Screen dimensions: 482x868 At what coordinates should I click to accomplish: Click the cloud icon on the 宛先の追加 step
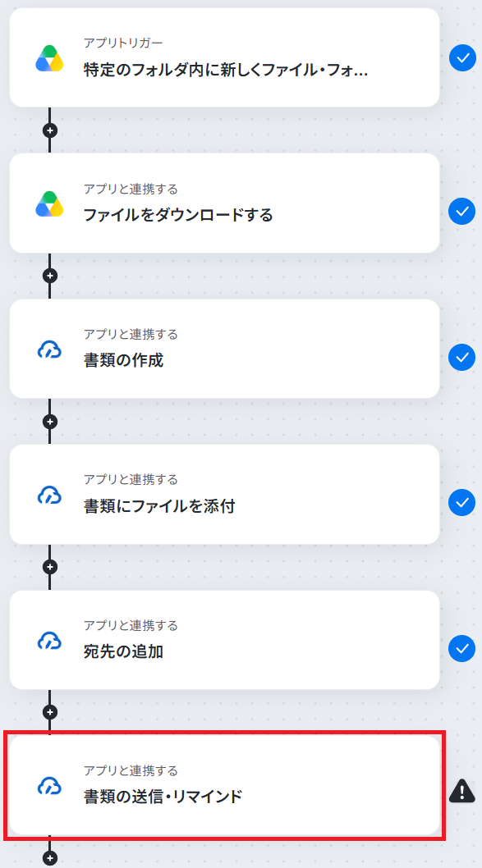[49, 641]
